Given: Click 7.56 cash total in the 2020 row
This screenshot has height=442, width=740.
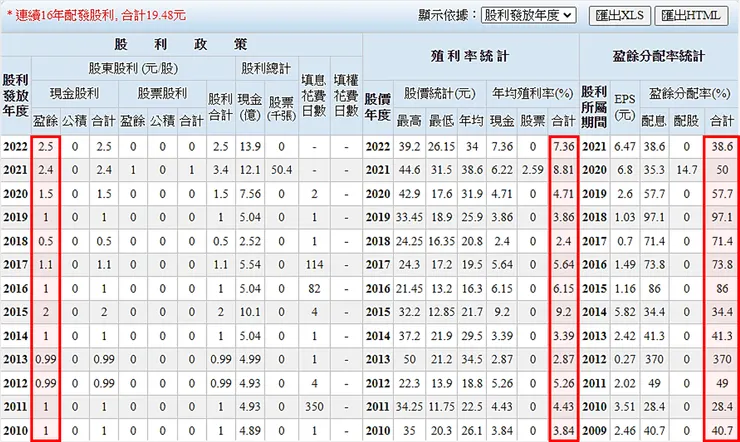Looking at the screenshot, I should click(x=250, y=193).
